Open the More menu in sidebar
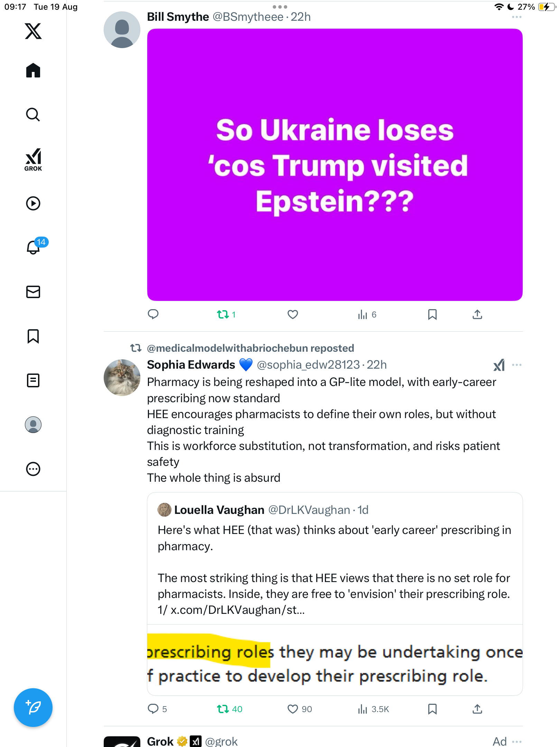The width and height of the screenshot is (560, 747). coord(33,469)
